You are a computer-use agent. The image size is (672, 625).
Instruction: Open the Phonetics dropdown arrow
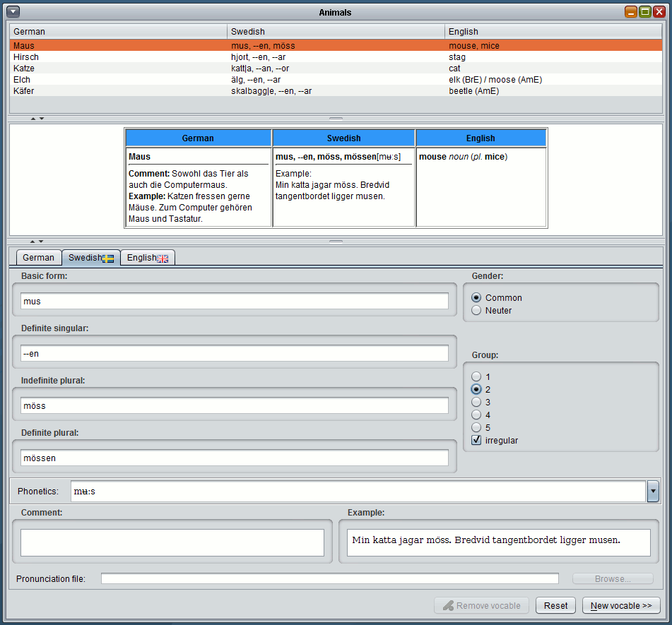653,491
